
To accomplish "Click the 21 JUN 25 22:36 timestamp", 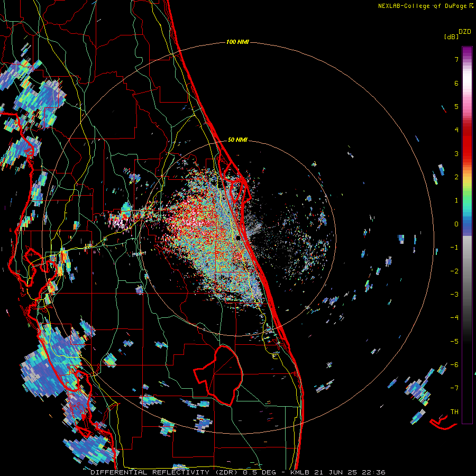I will pos(350,472).
